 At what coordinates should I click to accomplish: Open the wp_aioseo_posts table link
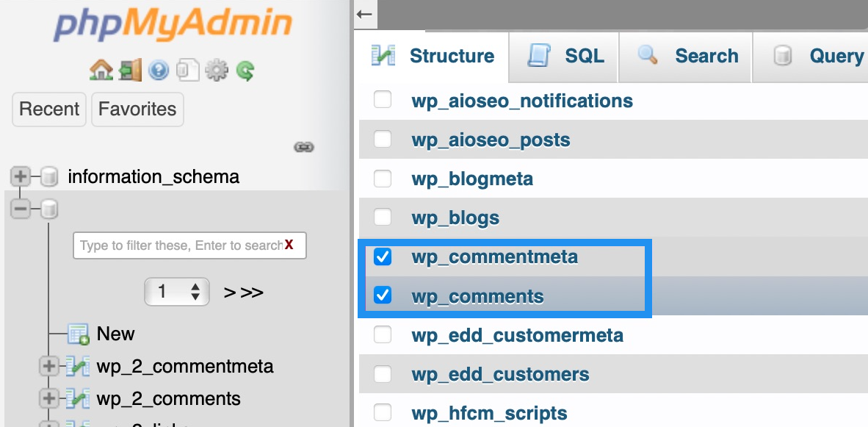point(491,140)
